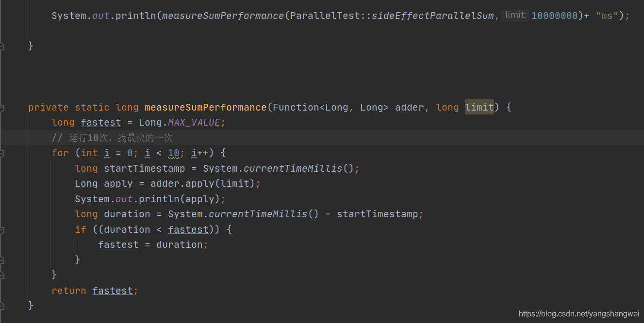The height and width of the screenshot is (323, 644).
Task: Click 'startTimestamp' variable declaration
Action: (x=144, y=168)
